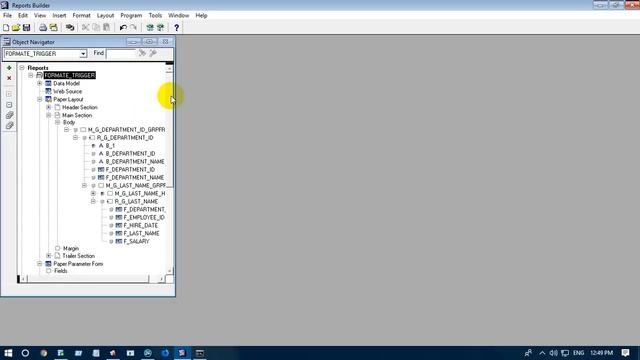Click the Print toolbar icon
The width and height of the screenshot is (640, 360).
(43, 28)
